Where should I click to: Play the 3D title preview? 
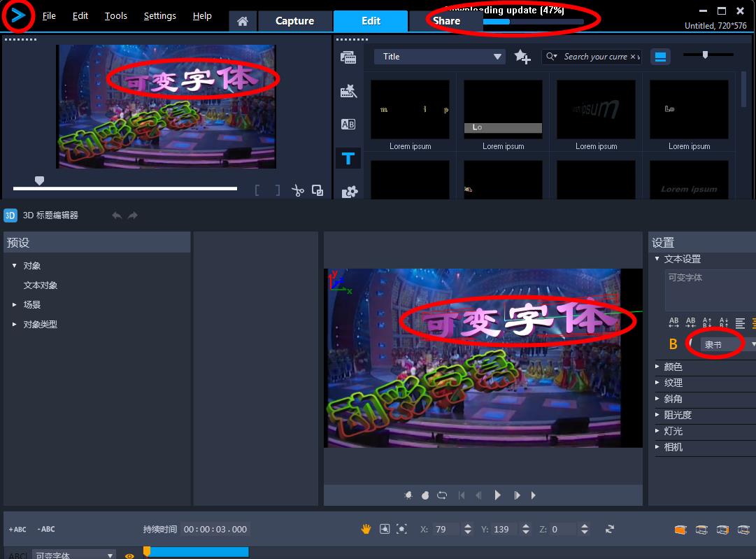[x=497, y=495]
